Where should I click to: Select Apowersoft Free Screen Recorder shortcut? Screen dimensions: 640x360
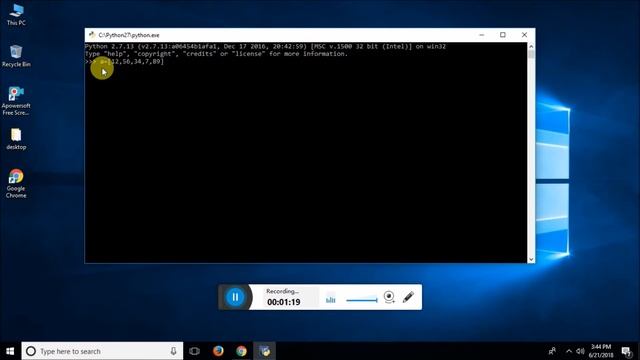click(16, 101)
